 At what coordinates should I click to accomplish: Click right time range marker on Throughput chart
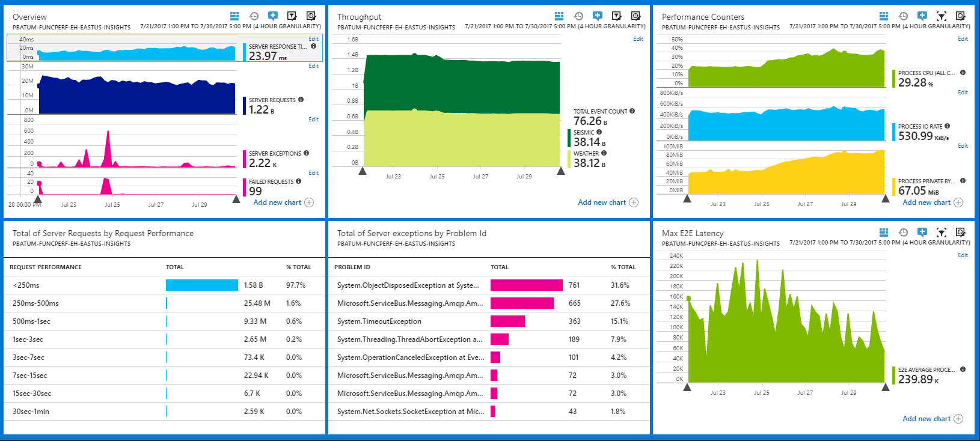click(561, 171)
